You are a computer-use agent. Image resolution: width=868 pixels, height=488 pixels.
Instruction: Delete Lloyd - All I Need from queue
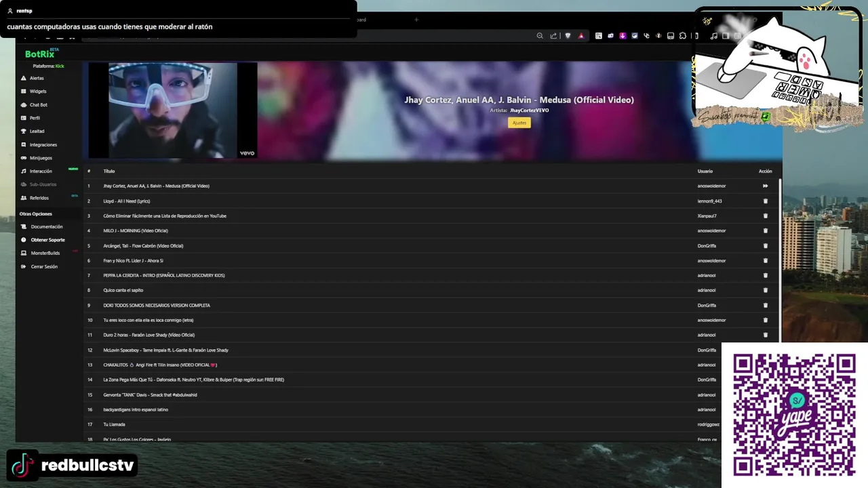click(766, 201)
